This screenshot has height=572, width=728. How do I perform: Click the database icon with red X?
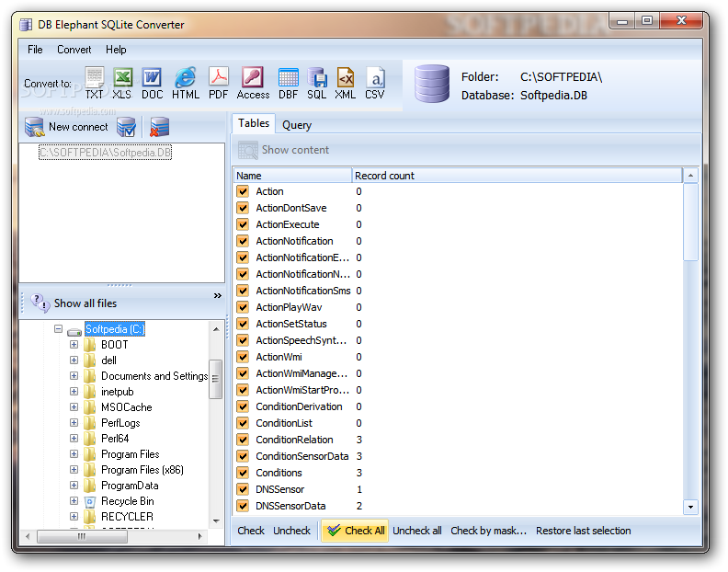[159, 127]
